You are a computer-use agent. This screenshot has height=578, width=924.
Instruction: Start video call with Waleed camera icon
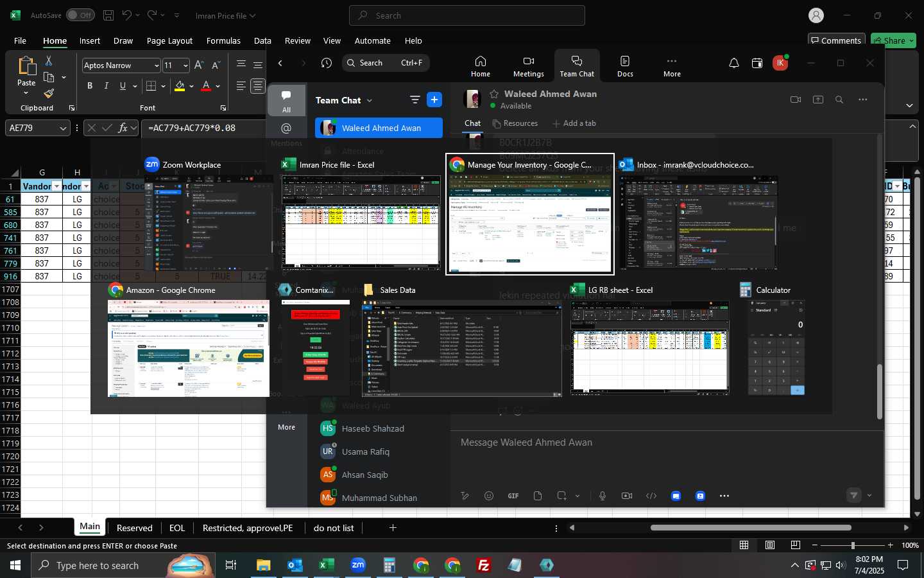(796, 100)
